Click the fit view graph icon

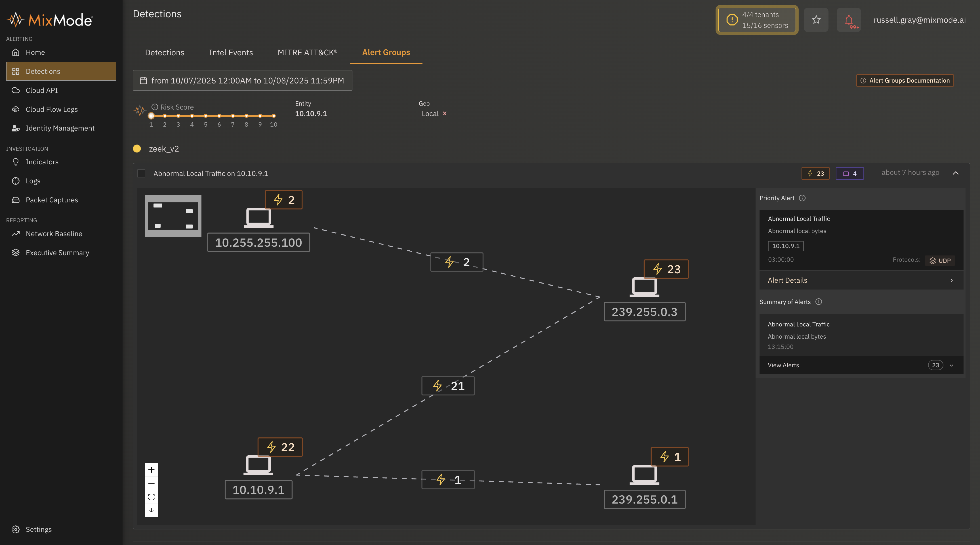point(152,497)
